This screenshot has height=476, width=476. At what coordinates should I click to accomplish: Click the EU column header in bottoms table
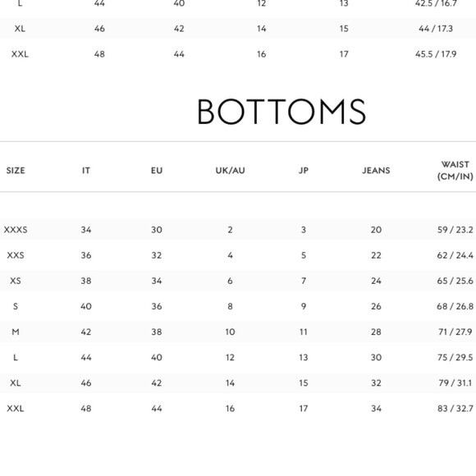[157, 171]
